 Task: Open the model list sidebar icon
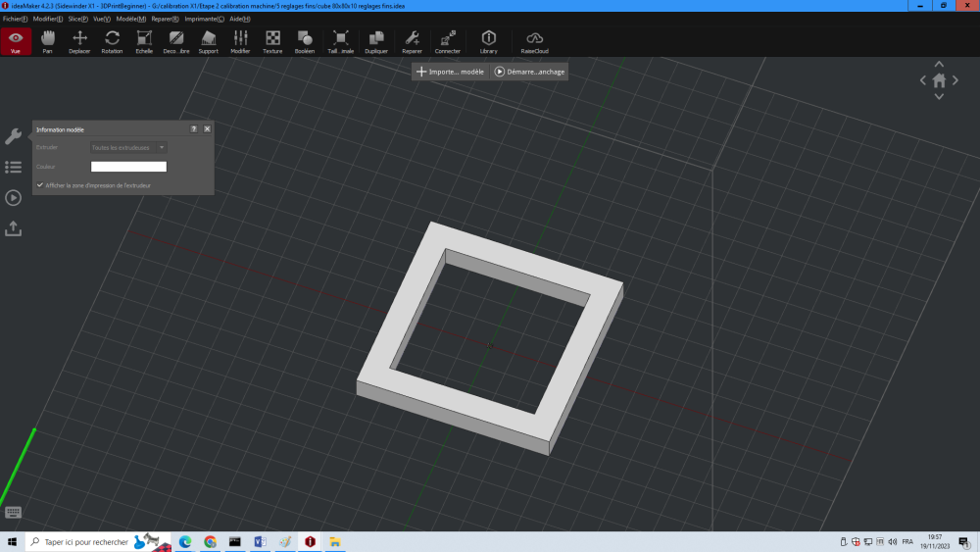pyautogui.click(x=13, y=167)
